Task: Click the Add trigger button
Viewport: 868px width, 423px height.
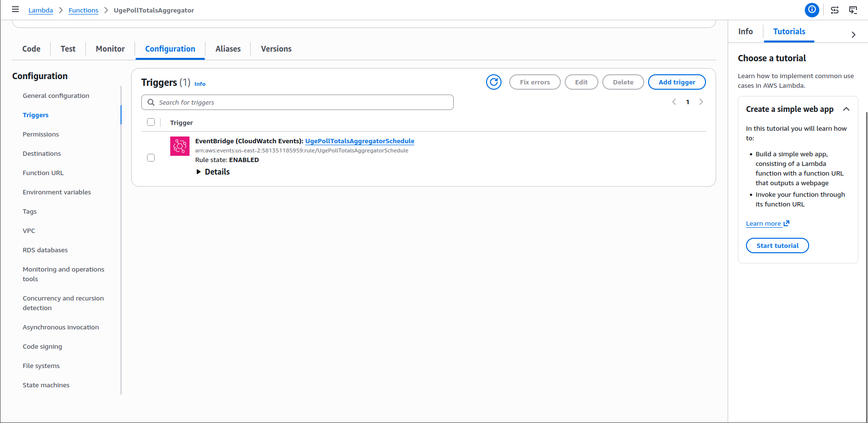Action: (677, 82)
